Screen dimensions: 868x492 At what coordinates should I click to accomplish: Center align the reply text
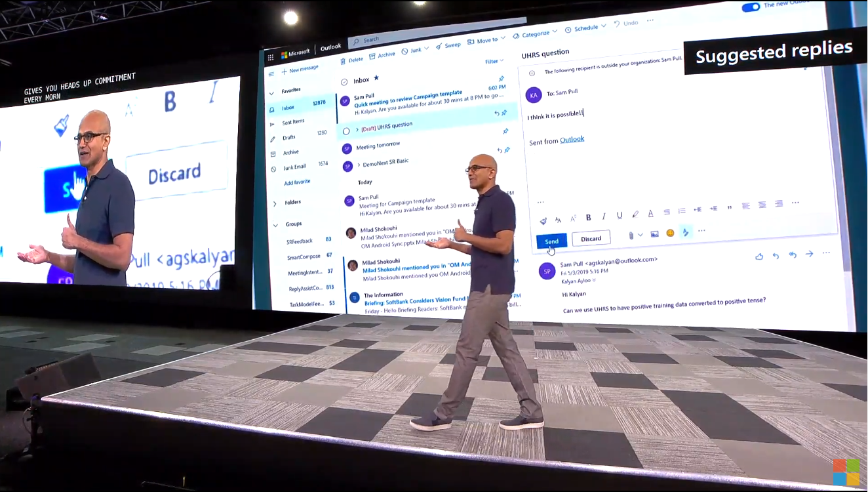[x=762, y=205]
